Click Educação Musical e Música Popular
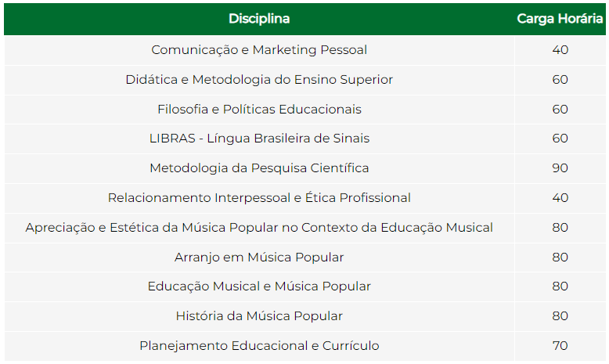609x364 pixels. (259, 287)
